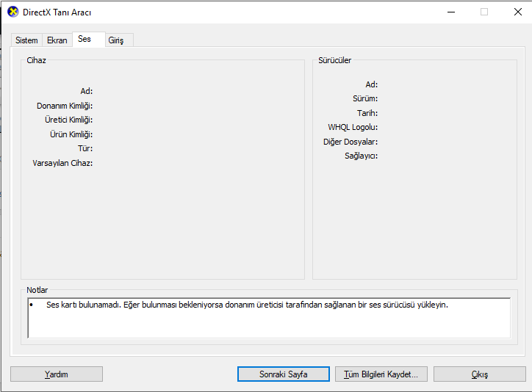
Task: Click the Notlar group heading
Action: pyautogui.click(x=37, y=290)
